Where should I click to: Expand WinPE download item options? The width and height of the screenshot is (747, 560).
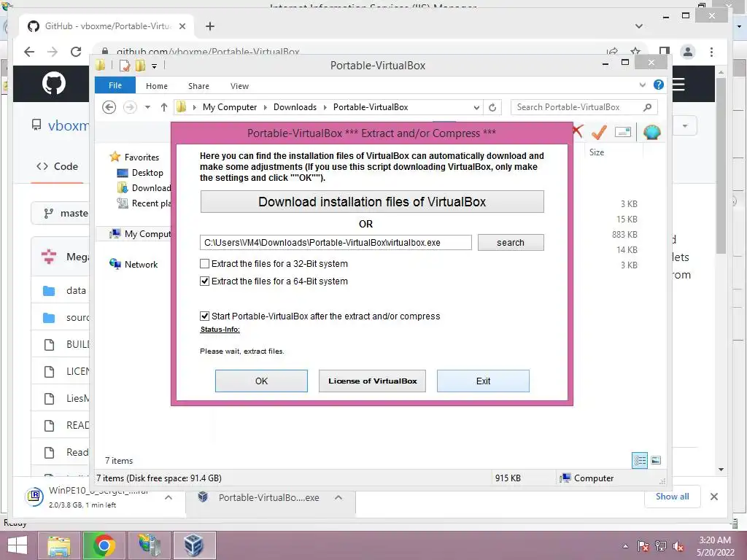(x=169, y=497)
